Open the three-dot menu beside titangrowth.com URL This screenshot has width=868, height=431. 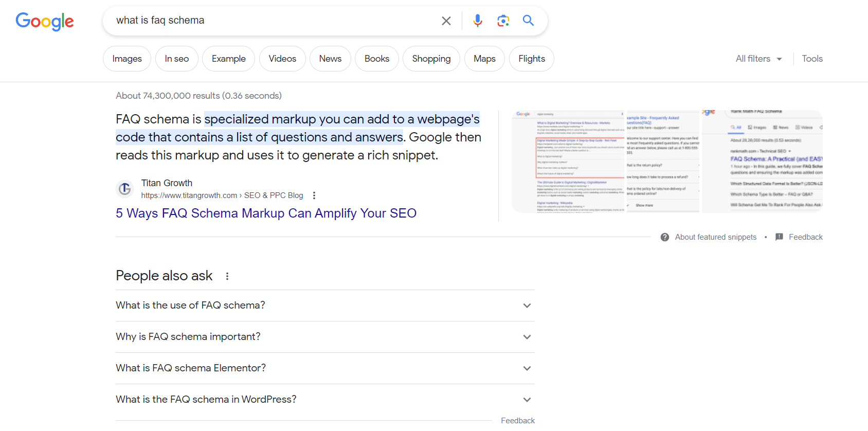(314, 195)
